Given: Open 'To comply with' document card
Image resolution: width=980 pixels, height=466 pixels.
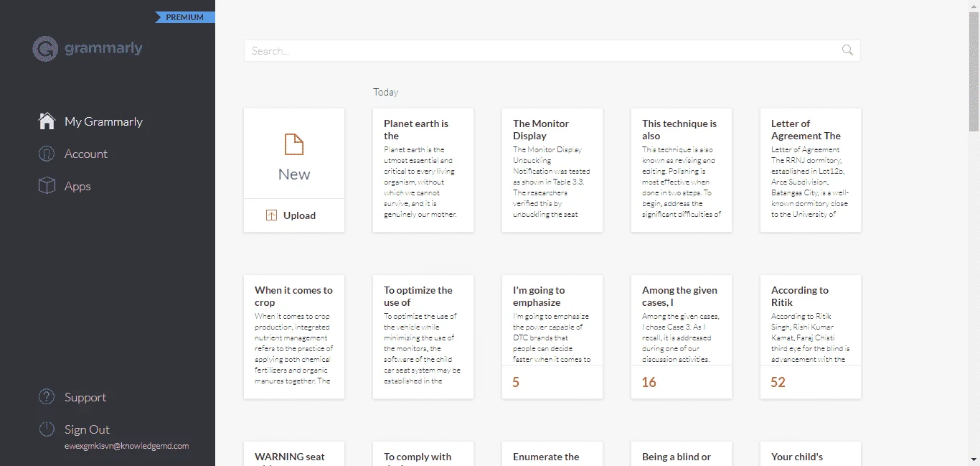Looking at the screenshot, I should [x=423, y=454].
